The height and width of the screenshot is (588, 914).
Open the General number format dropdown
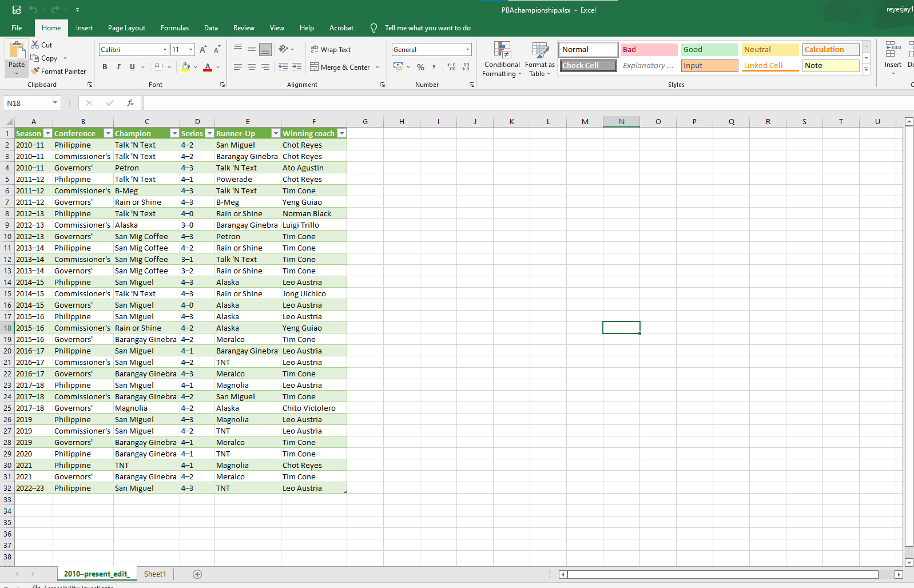(467, 50)
